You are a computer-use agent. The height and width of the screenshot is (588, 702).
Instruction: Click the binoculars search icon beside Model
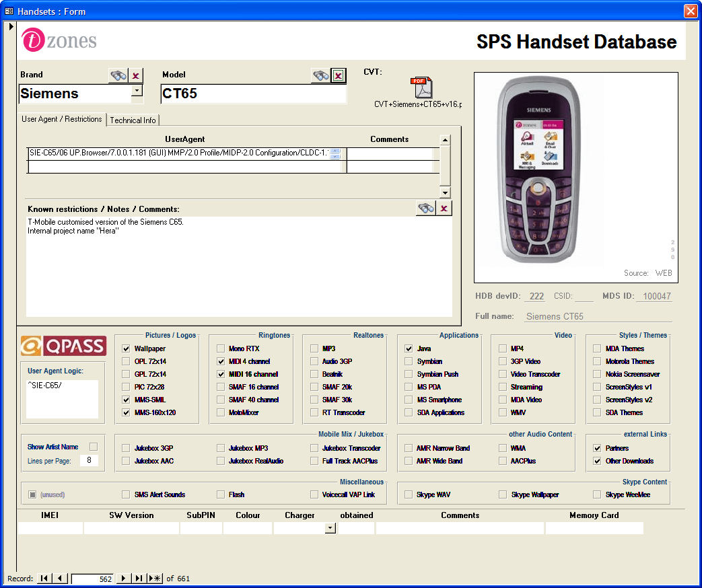point(320,75)
